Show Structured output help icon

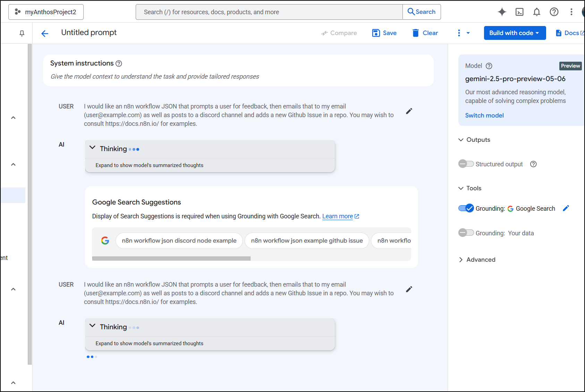click(533, 164)
